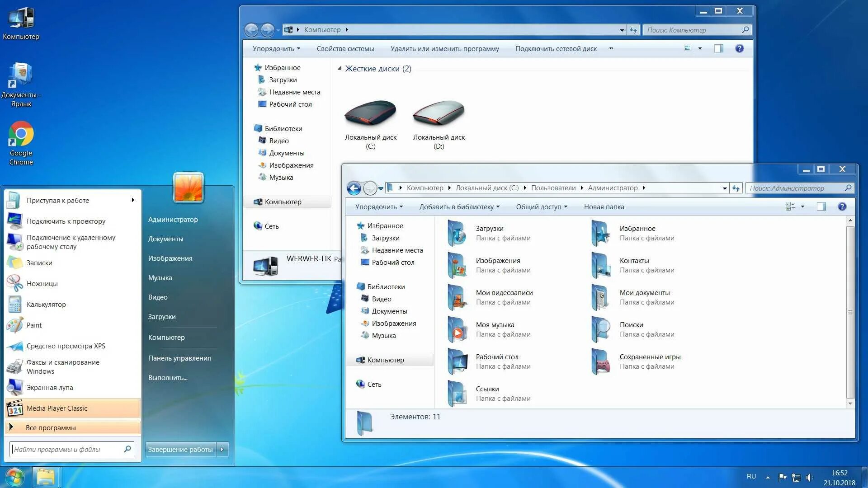The image size is (868, 488).
Task: Select Свойства системы toolbar button
Action: (345, 48)
